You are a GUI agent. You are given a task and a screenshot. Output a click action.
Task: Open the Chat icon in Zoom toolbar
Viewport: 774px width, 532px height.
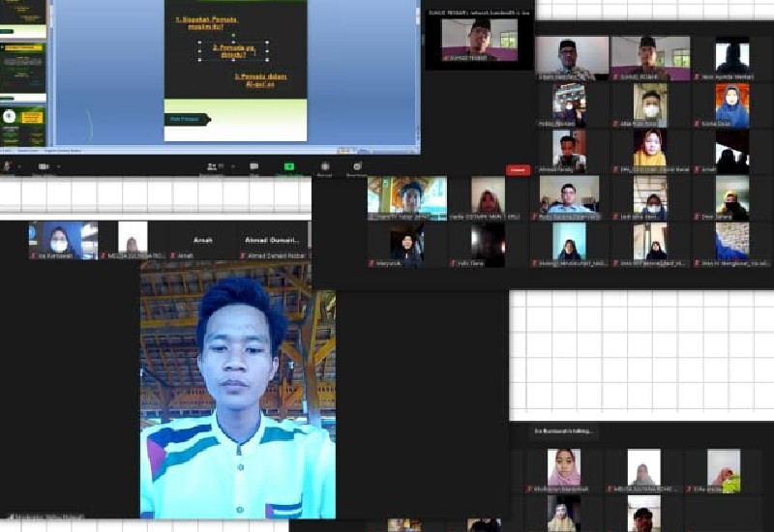pos(254,166)
